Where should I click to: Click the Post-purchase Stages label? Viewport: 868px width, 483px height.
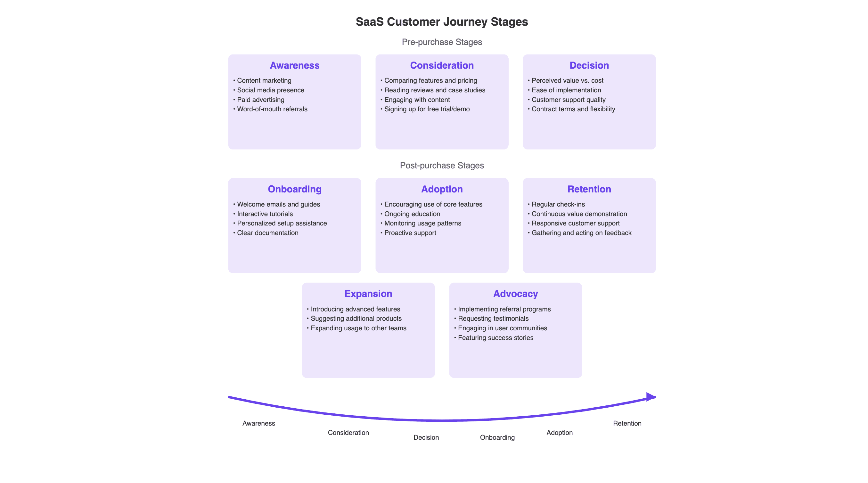[x=442, y=165]
